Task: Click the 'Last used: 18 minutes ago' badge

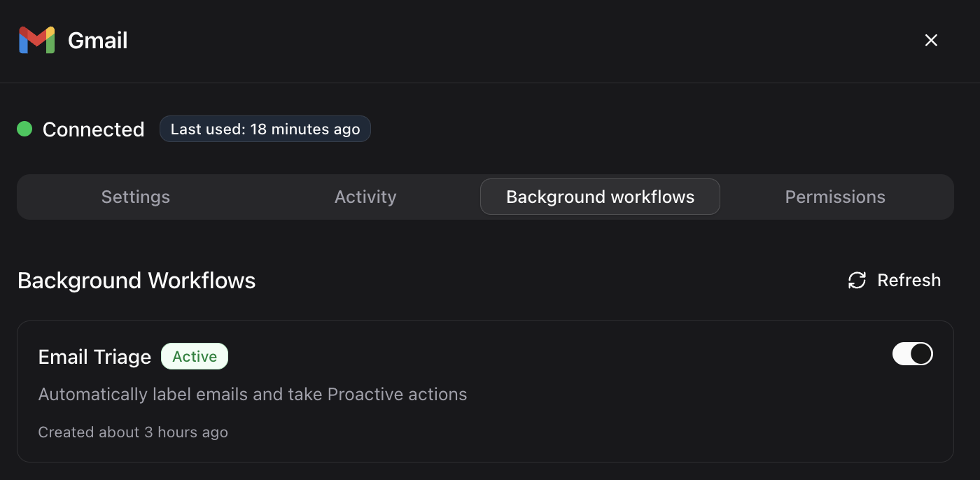Action: coord(265,129)
